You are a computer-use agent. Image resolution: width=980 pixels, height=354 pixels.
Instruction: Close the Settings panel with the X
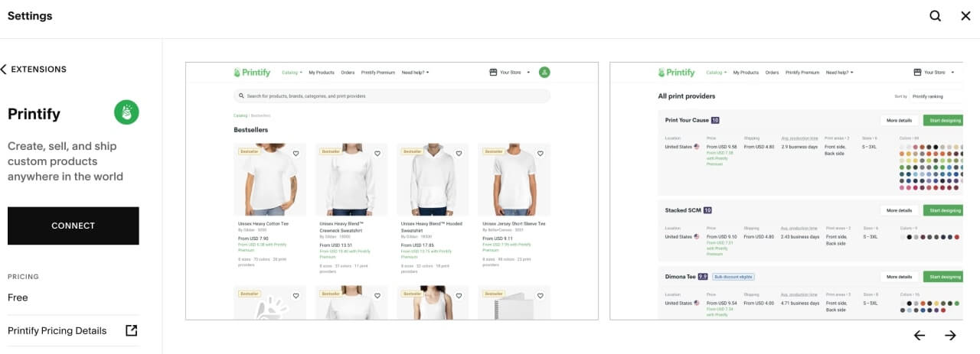965,16
